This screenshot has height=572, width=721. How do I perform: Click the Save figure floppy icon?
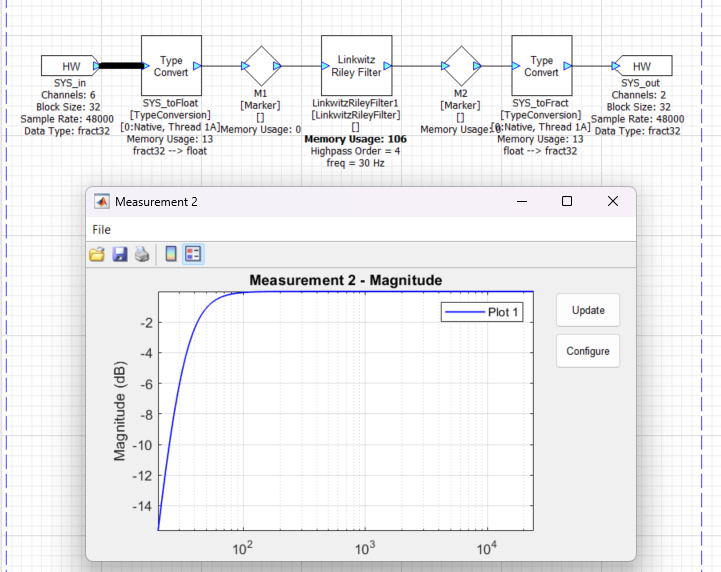120,255
